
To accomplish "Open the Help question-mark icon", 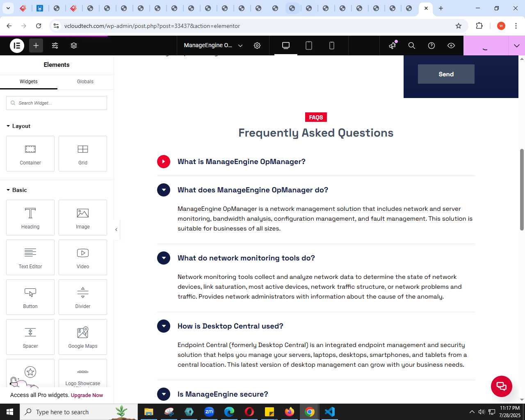I will pos(431,46).
